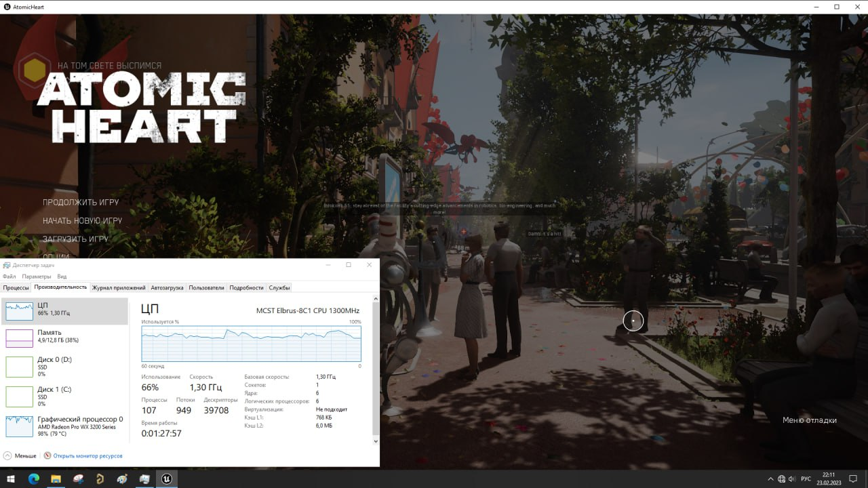Select Диск 1 (C:) in the sidebar

tap(65, 396)
